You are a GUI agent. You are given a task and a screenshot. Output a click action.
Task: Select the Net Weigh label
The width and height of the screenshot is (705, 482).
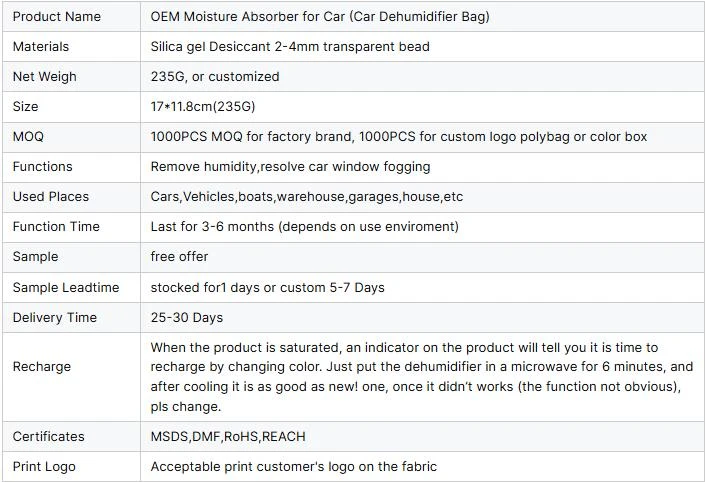pos(45,77)
